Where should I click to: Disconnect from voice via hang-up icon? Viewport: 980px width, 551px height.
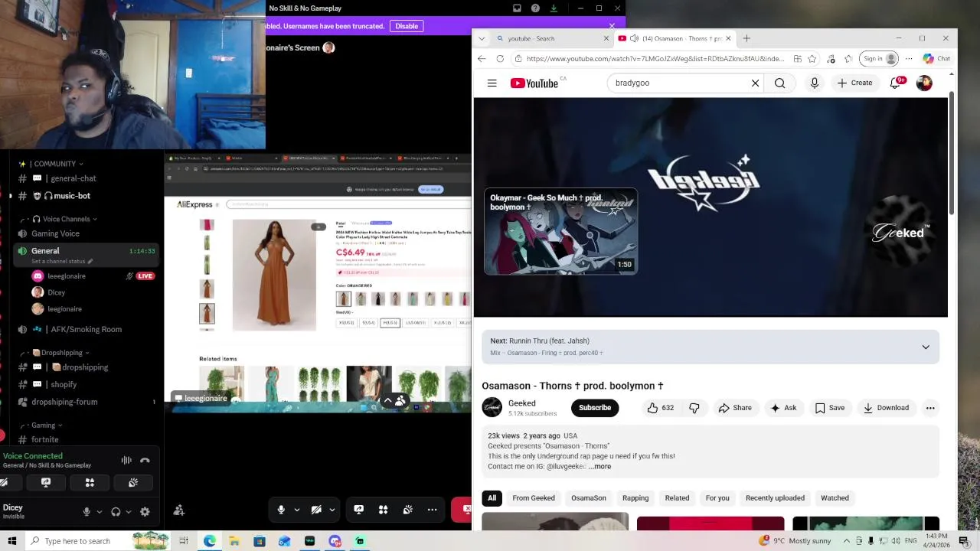pos(145,460)
